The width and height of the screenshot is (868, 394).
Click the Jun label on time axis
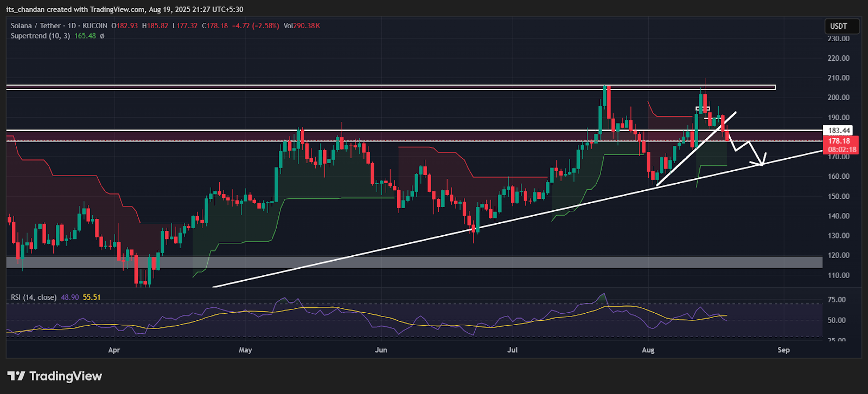(381, 350)
